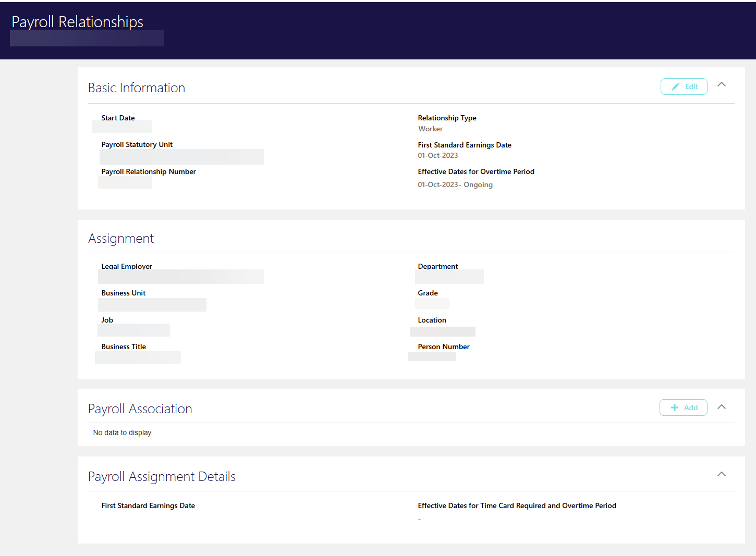Image resolution: width=756 pixels, height=556 pixels.
Task: Click the Edit button in Basic Information
Action: pos(684,87)
